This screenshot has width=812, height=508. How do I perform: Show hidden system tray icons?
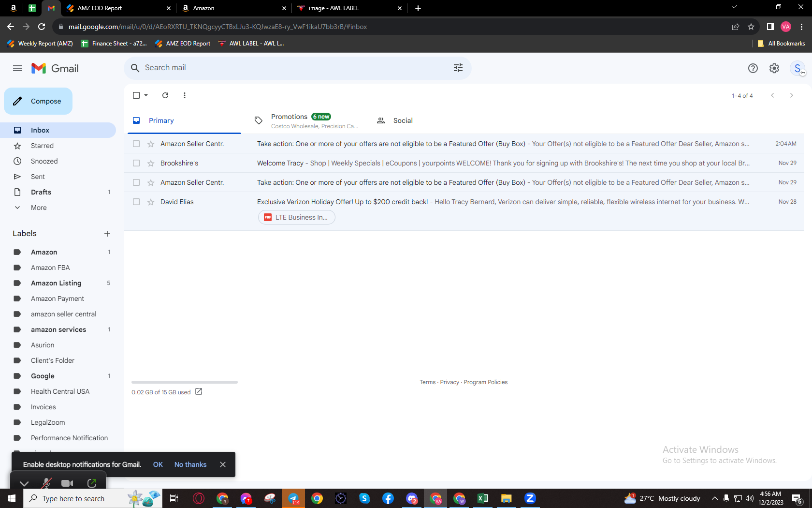[714, 498]
